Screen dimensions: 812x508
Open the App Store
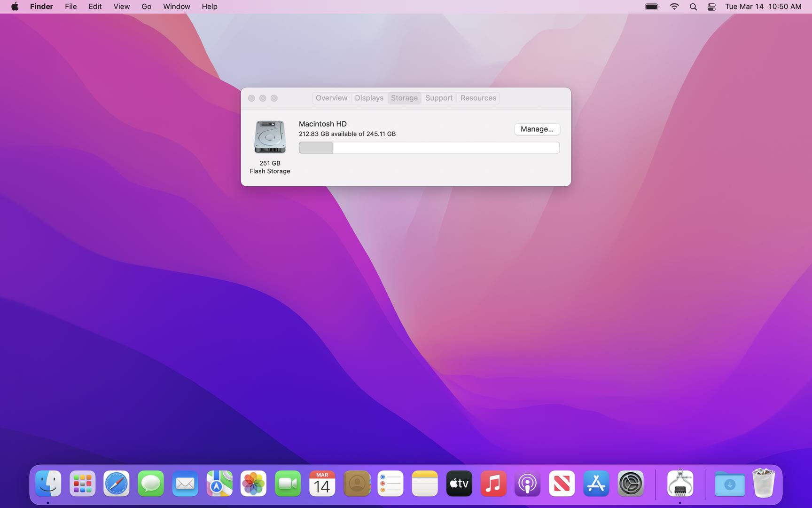(596, 483)
